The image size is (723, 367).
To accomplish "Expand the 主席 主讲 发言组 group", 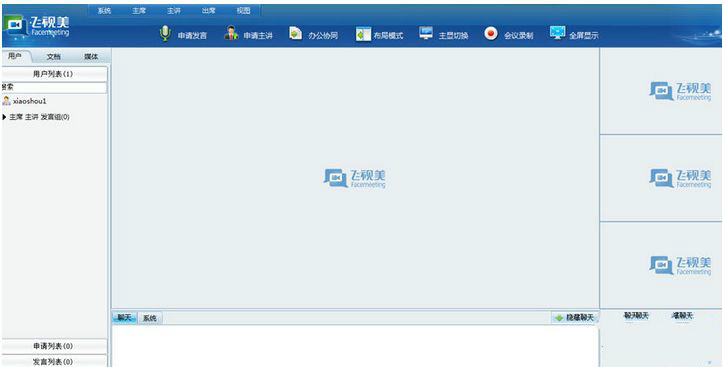I will pos(5,117).
